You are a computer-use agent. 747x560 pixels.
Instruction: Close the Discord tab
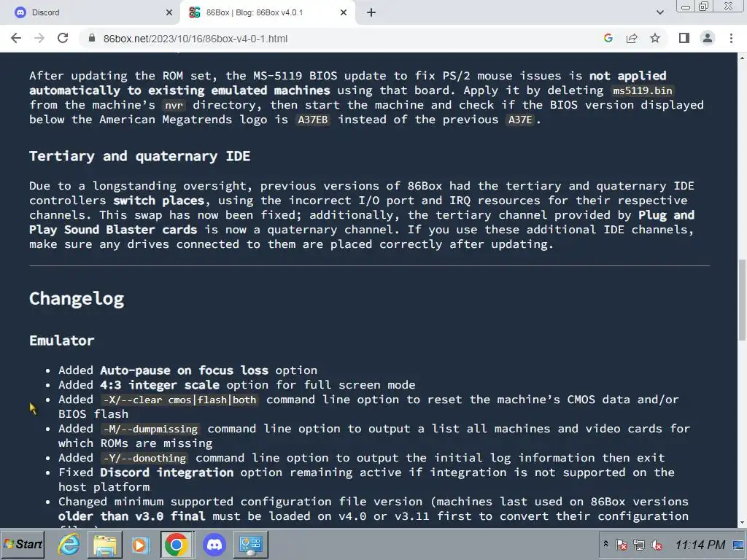pos(169,12)
